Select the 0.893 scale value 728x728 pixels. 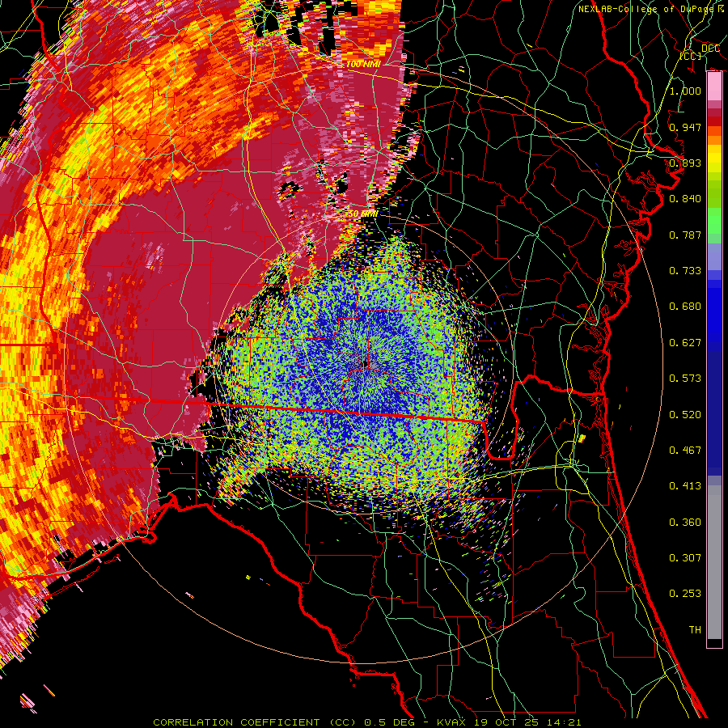pyautogui.click(x=685, y=163)
